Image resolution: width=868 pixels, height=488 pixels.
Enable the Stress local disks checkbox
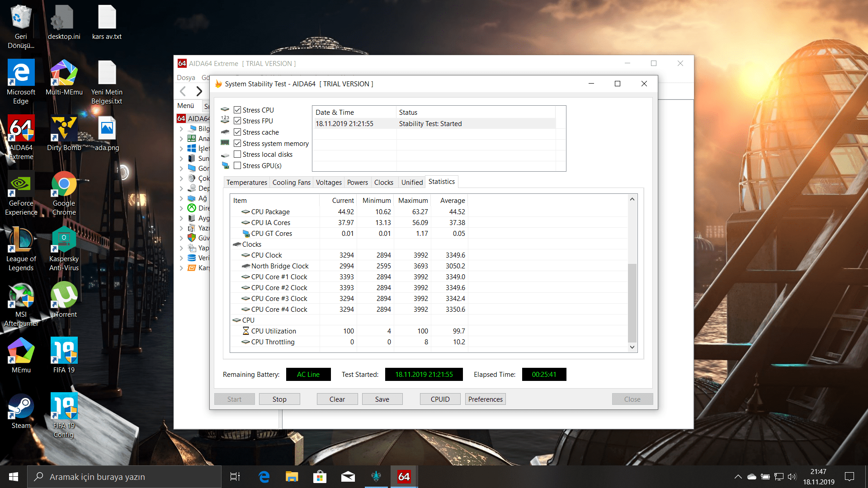pos(237,154)
